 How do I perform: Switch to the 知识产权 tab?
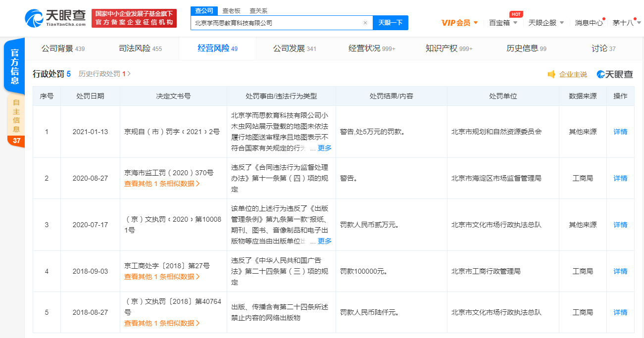pos(449,48)
